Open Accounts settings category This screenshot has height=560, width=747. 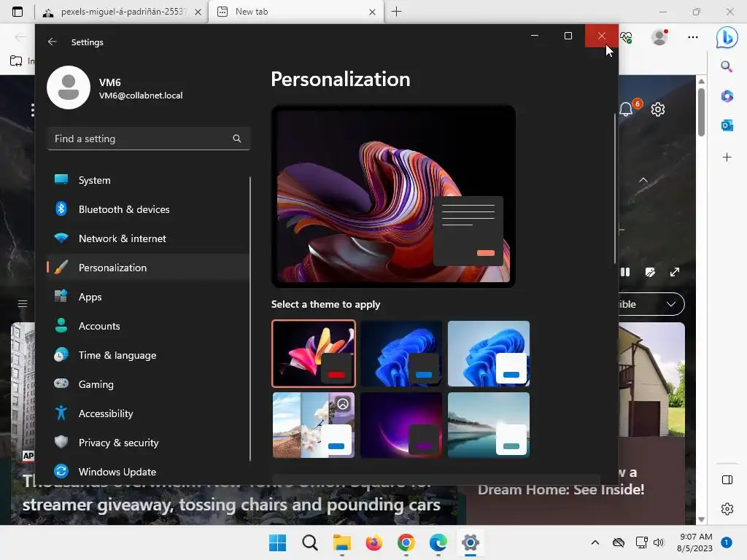[148, 326]
